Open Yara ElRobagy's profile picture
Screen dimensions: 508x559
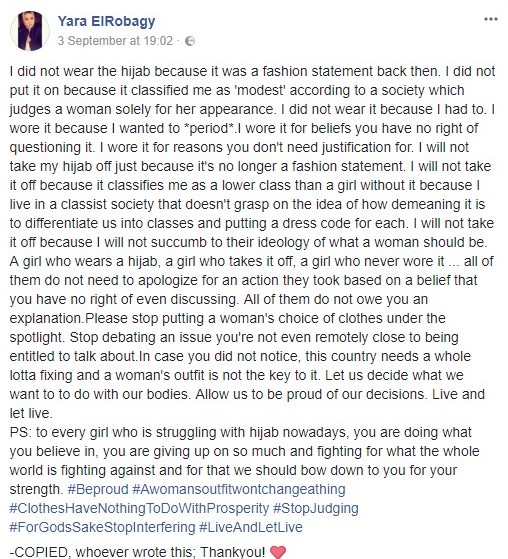pyautogui.click(x=30, y=31)
